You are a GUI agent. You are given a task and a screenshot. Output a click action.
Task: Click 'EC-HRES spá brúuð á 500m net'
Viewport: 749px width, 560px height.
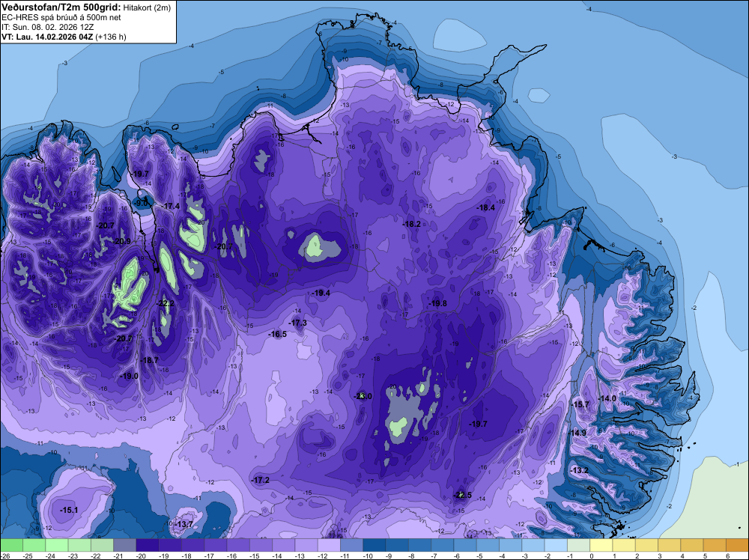tap(61, 18)
